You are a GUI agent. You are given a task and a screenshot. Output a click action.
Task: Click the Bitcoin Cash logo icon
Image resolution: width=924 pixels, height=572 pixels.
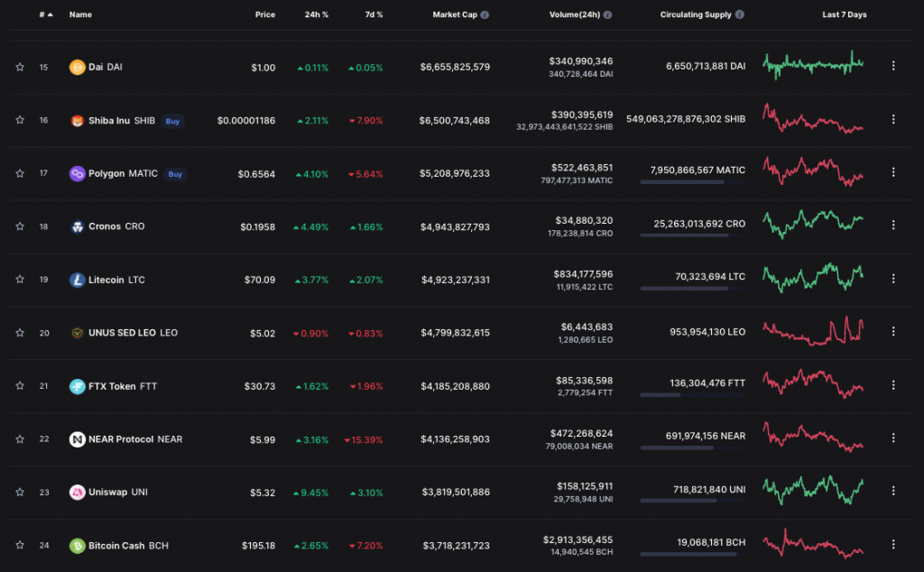click(78, 546)
